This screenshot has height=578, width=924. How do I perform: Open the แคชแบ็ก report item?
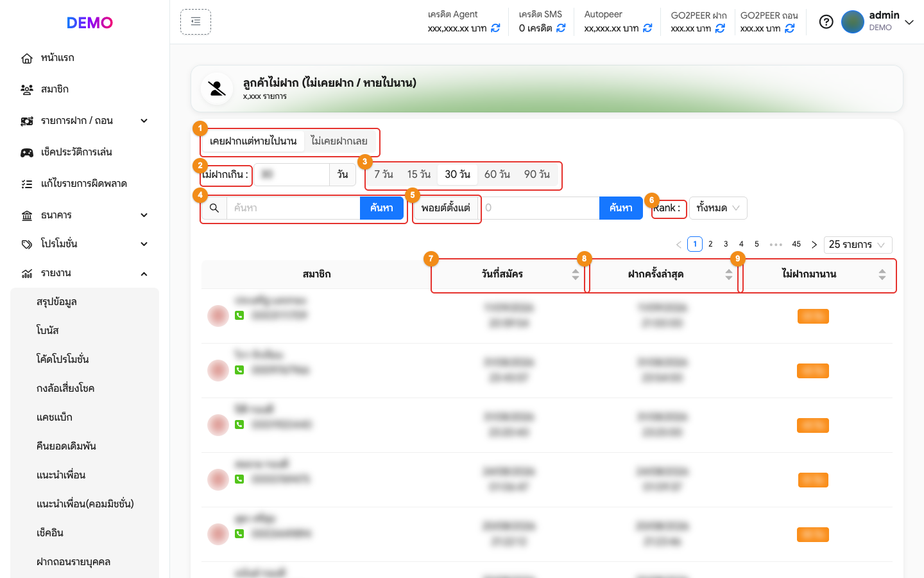click(55, 417)
